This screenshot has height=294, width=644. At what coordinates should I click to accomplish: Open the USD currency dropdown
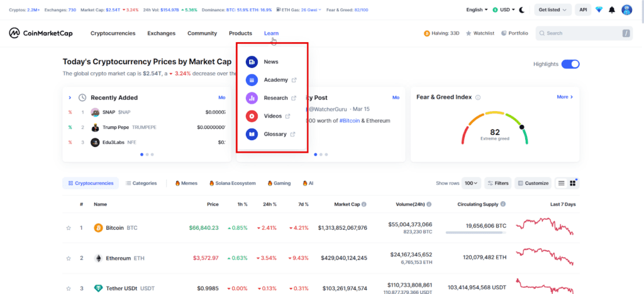pyautogui.click(x=504, y=10)
